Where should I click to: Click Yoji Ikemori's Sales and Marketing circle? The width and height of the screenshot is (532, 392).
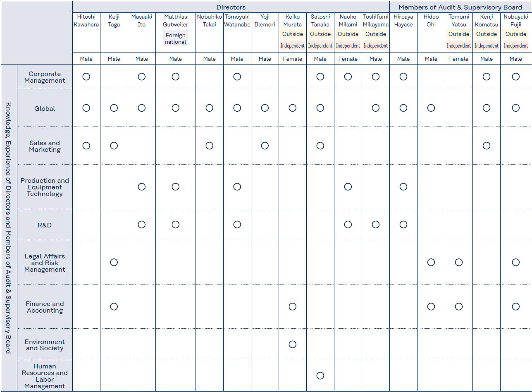click(265, 146)
